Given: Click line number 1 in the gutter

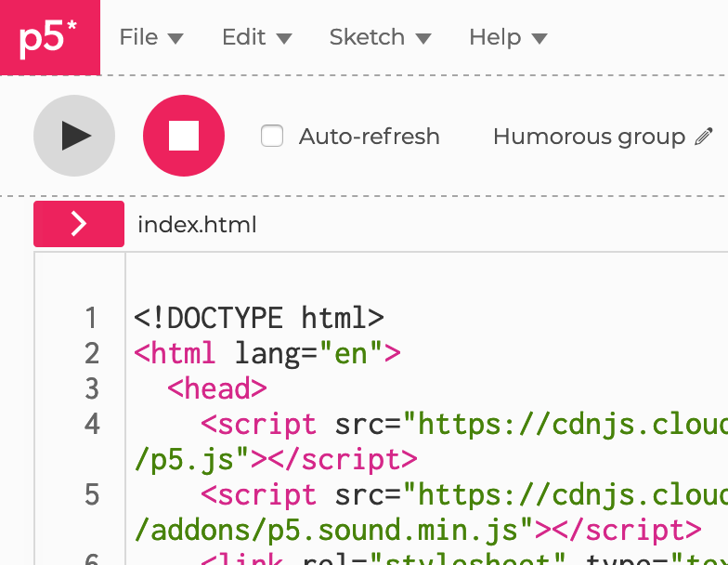Looking at the screenshot, I should 91,319.
